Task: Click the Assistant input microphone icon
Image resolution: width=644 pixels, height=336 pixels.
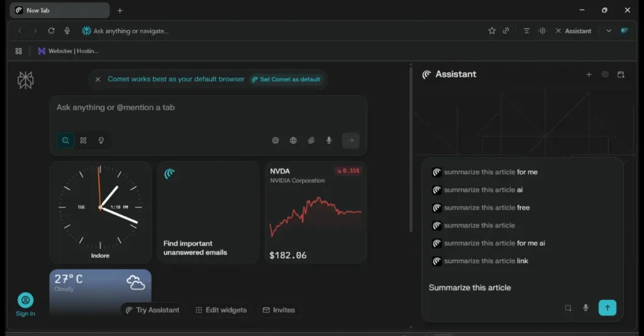Action: tap(586, 308)
